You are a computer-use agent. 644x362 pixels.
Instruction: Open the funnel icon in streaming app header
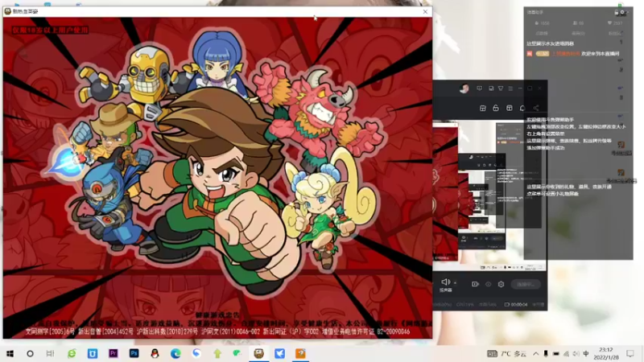pos(501,88)
